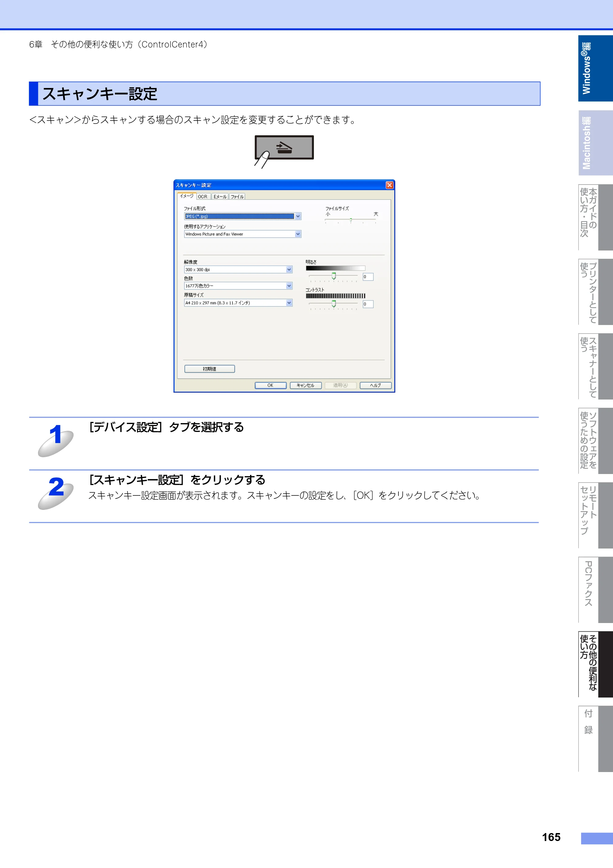Image resolution: width=613 pixels, height=868 pixels.
Task: Switch to the イメージ tab
Action: (186, 196)
